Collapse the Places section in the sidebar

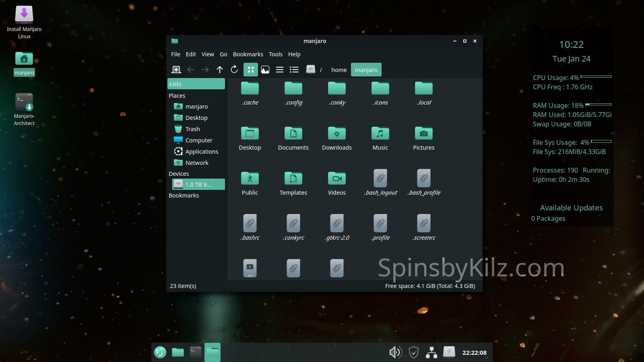click(177, 96)
